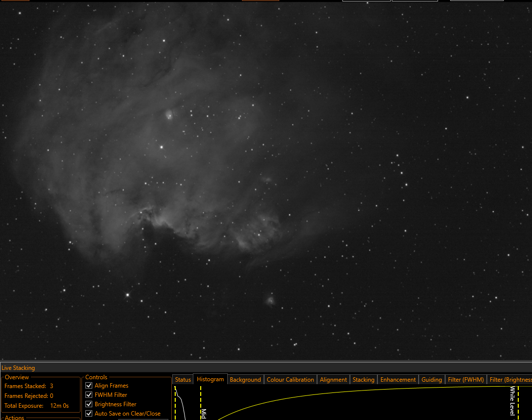Screen dimensions: 532x420
Task: Open the Filter (Brightness) tab
Action: click(x=510, y=380)
